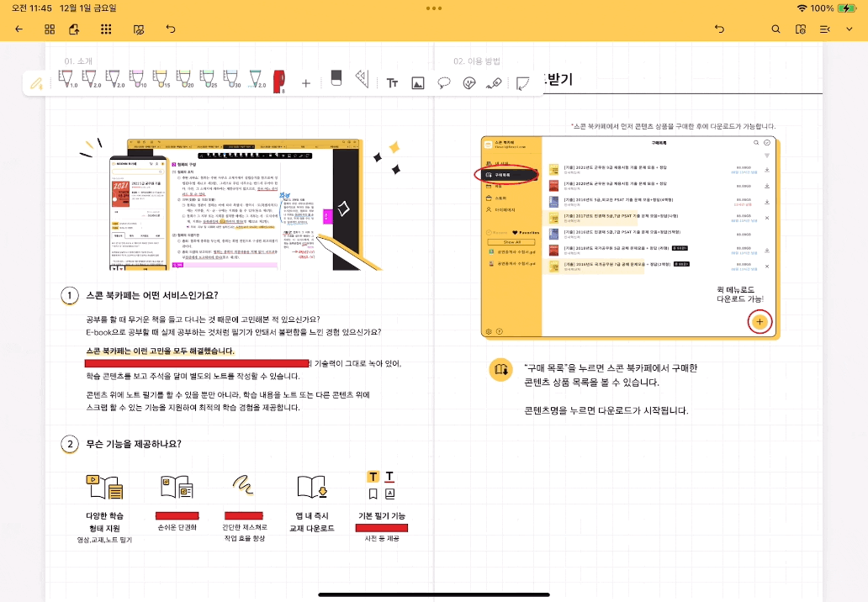Collapse the top bar with chevron down
Image resolution: width=868 pixels, height=602 pixels.
pos(849,29)
